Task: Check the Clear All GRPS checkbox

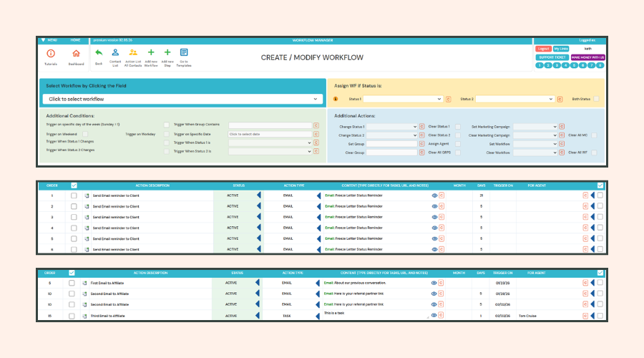Action: (458, 153)
